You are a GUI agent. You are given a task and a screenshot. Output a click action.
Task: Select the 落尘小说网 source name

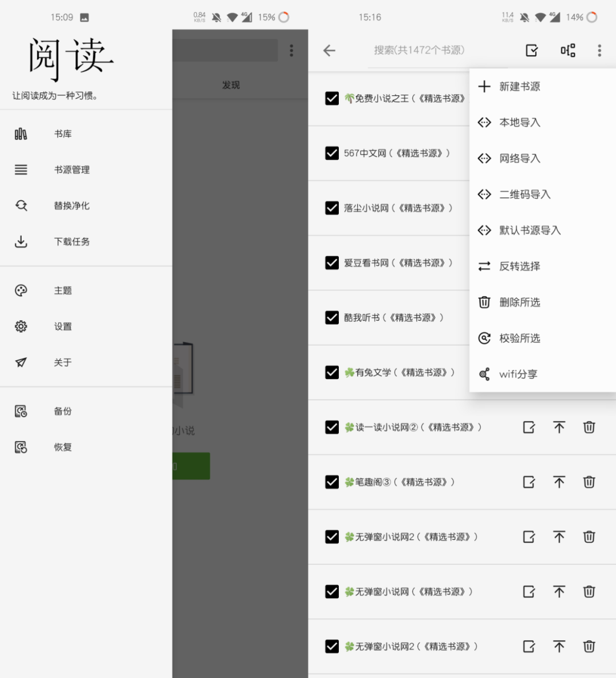click(x=398, y=208)
